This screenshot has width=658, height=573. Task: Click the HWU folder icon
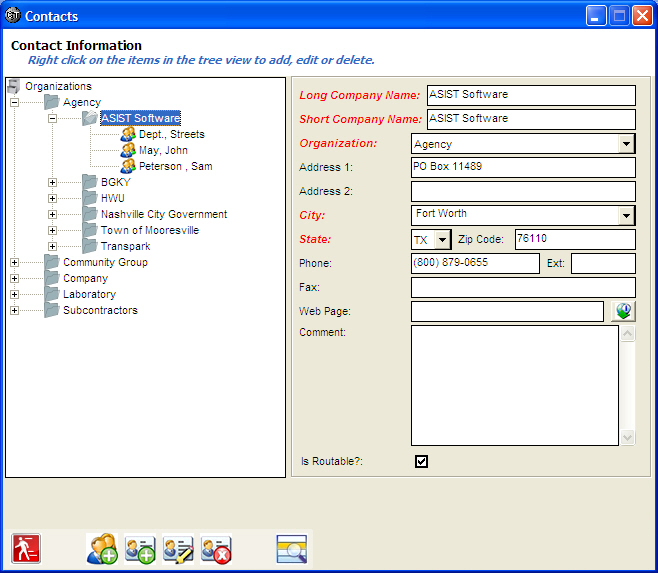pyautogui.click(x=90, y=198)
